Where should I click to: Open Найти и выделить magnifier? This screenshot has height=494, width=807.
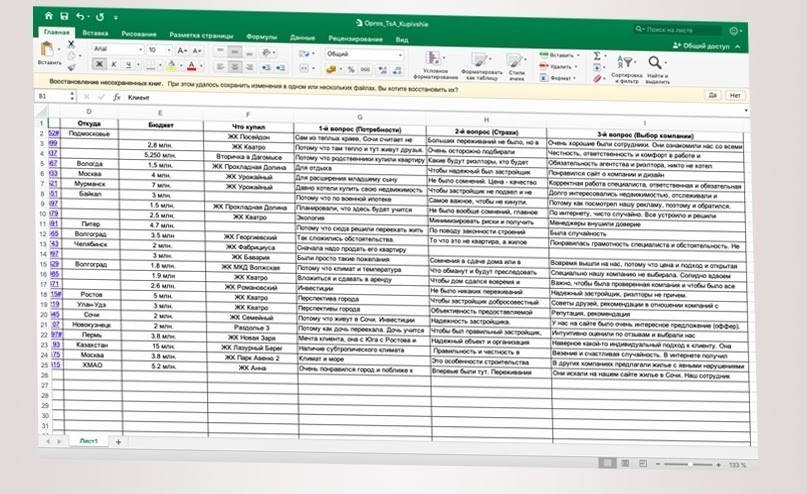pyautogui.click(x=656, y=70)
